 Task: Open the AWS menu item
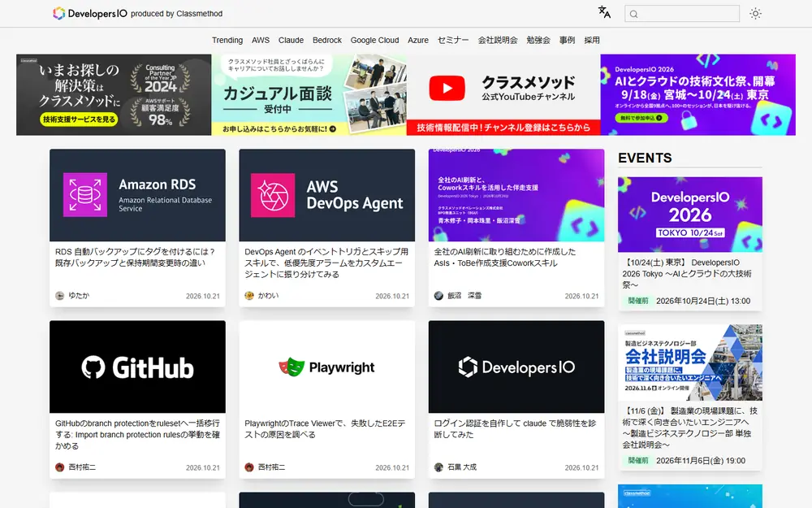click(261, 40)
